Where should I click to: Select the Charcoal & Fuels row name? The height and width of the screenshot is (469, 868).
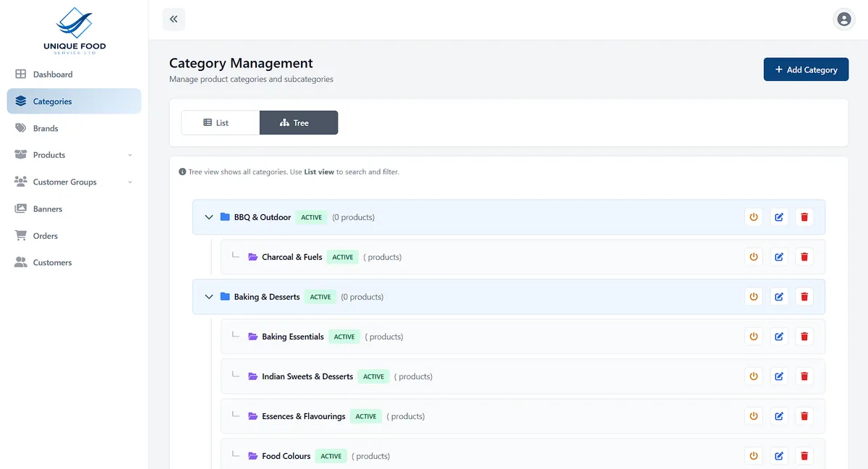(x=292, y=257)
